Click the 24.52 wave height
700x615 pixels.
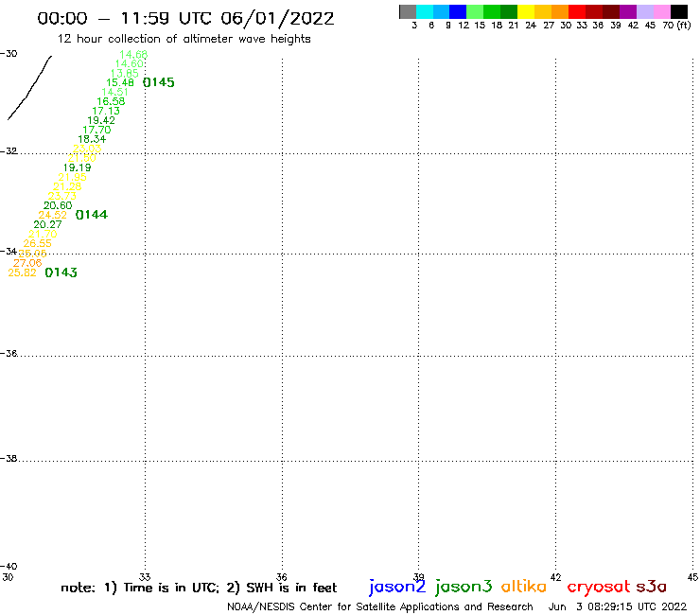[52, 216]
